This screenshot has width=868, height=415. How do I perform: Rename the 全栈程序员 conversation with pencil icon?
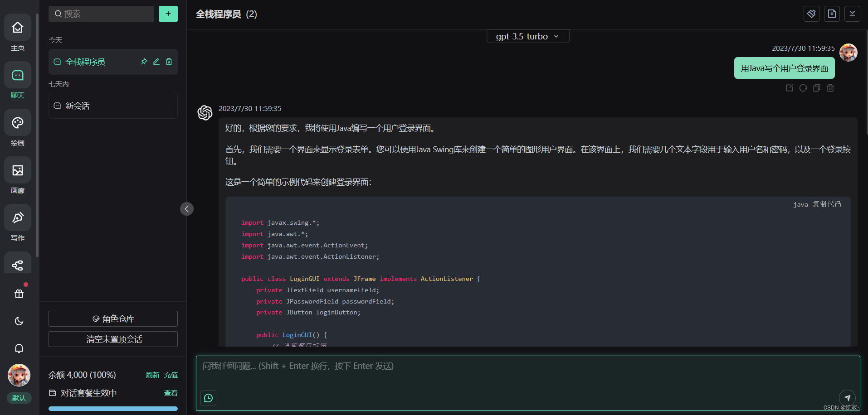[156, 62]
